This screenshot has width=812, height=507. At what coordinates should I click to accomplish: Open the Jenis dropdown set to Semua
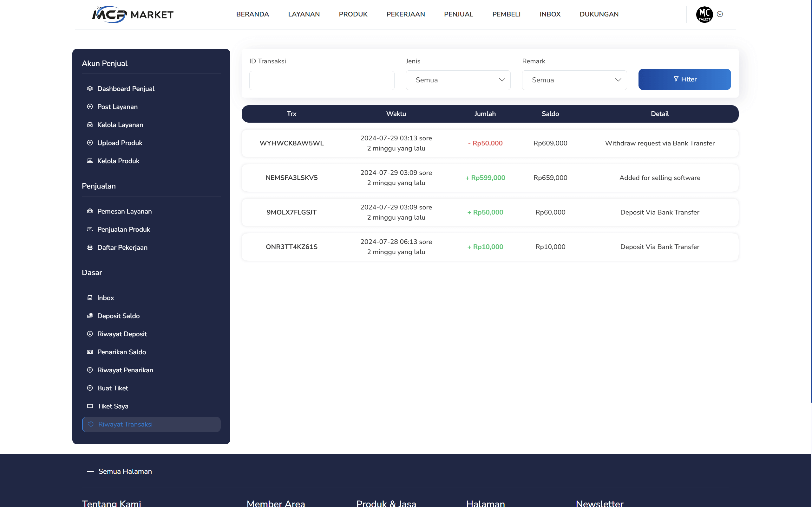458,80
